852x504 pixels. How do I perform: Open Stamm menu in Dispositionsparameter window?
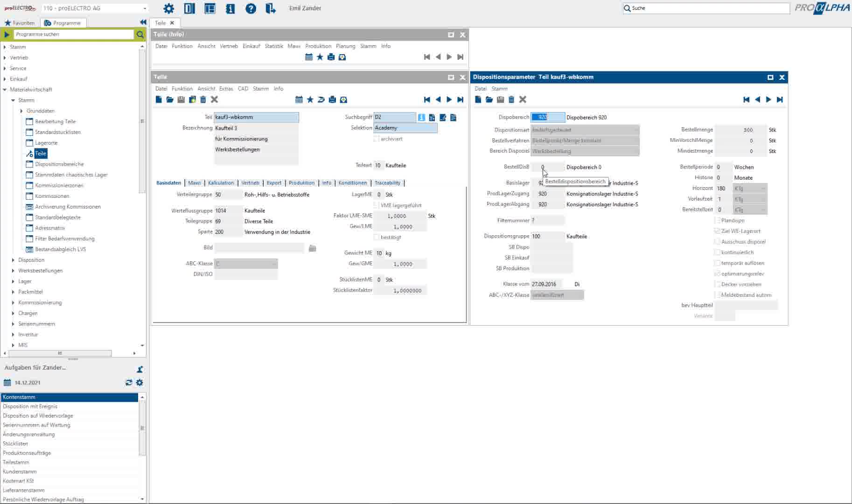click(499, 89)
